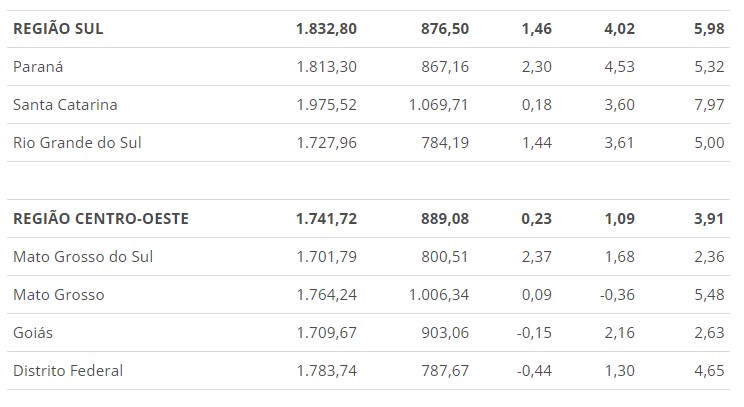Select the Distrito Federal row label

click(68, 371)
